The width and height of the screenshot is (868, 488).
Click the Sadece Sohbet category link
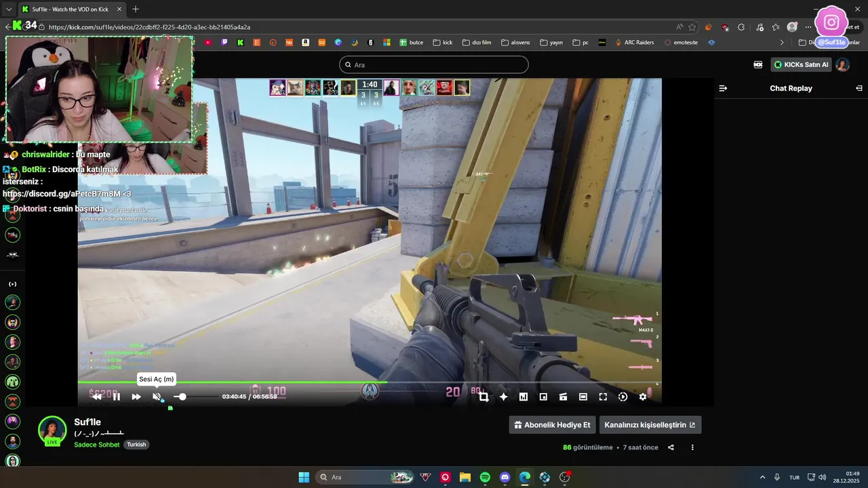tap(97, 445)
